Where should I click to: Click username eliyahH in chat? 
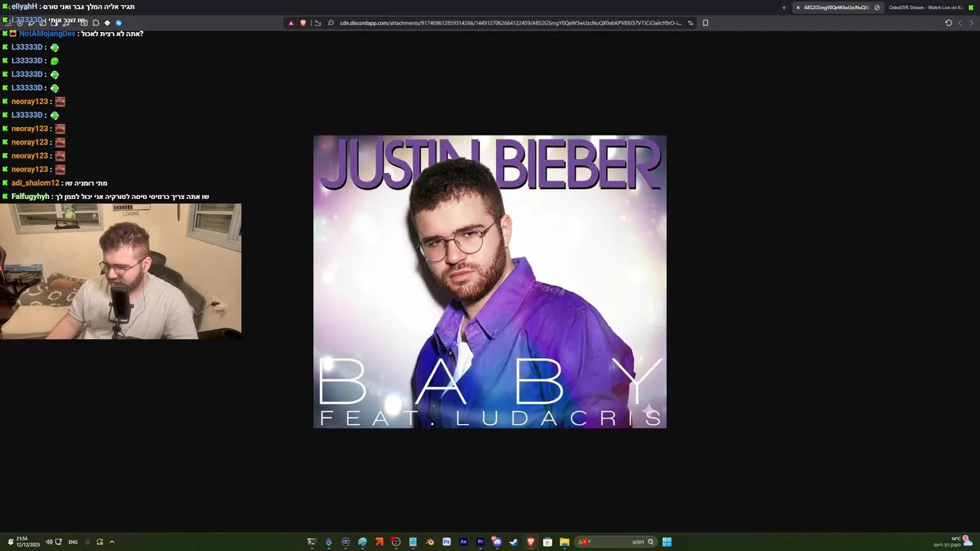coord(24,7)
